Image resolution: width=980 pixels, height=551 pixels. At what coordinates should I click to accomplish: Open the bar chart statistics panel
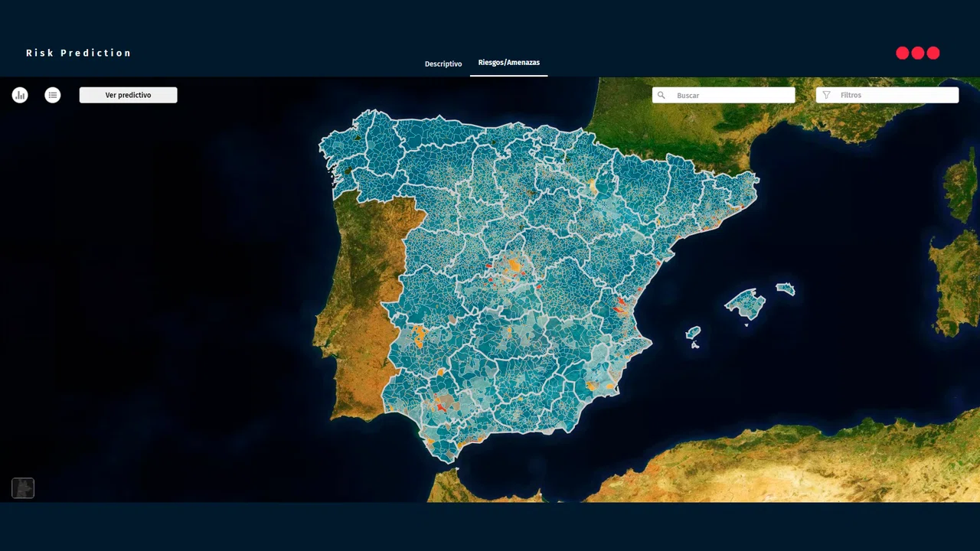20,95
